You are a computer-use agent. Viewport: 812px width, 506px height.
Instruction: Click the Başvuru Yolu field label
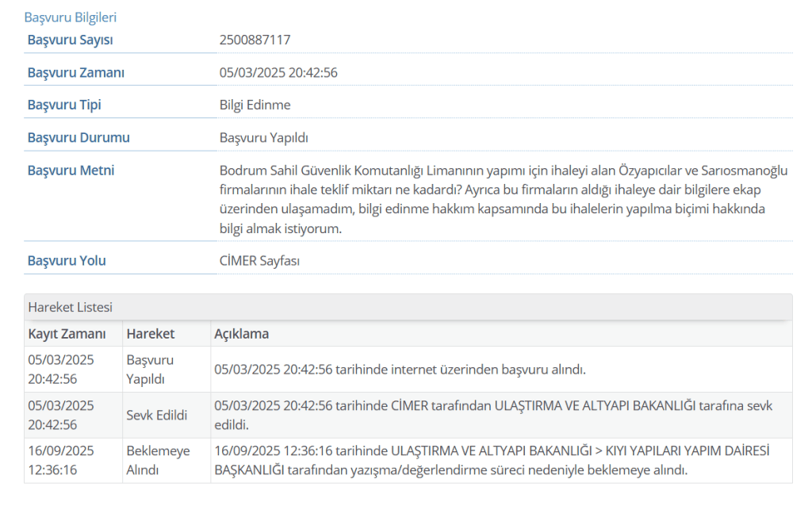point(67,260)
